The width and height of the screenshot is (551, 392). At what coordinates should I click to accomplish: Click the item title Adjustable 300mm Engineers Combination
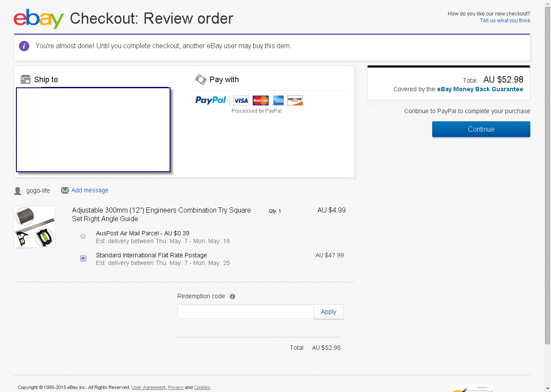pos(161,214)
